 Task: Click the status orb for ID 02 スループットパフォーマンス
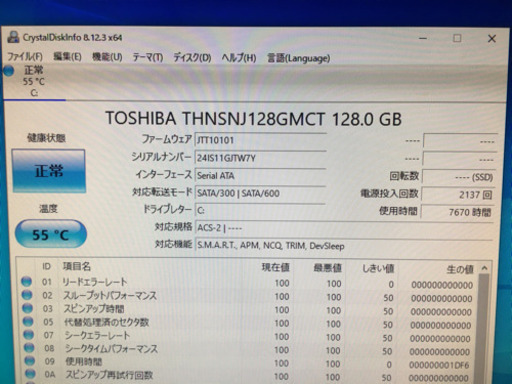(x=27, y=295)
